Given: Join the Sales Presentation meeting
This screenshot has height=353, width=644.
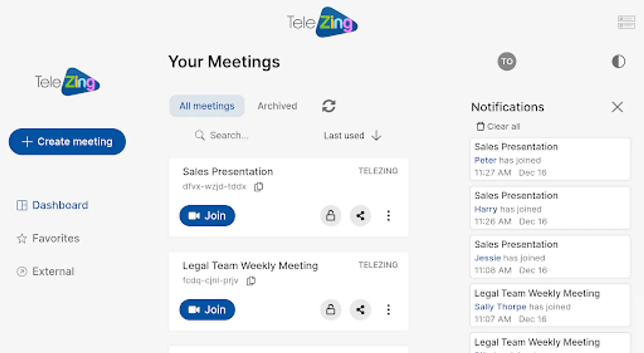Looking at the screenshot, I should pos(207,216).
